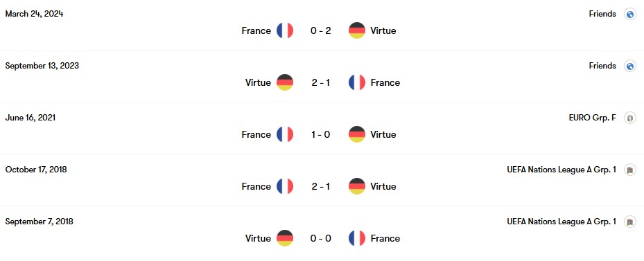Screen dimensions: 644x261
Task: Click Nations League icon for September 7, 2018
Action: tap(630, 222)
